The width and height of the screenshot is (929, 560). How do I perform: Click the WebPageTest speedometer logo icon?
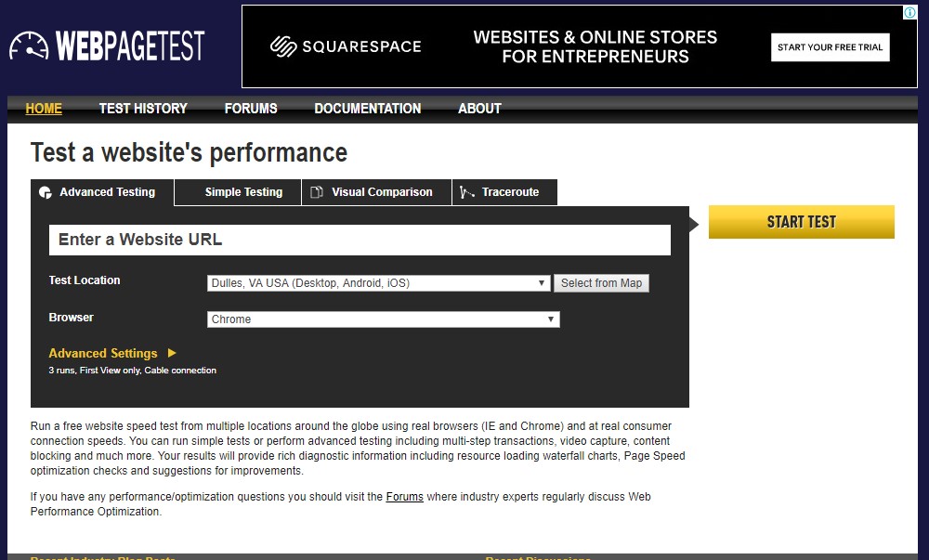click(x=29, y=46)
